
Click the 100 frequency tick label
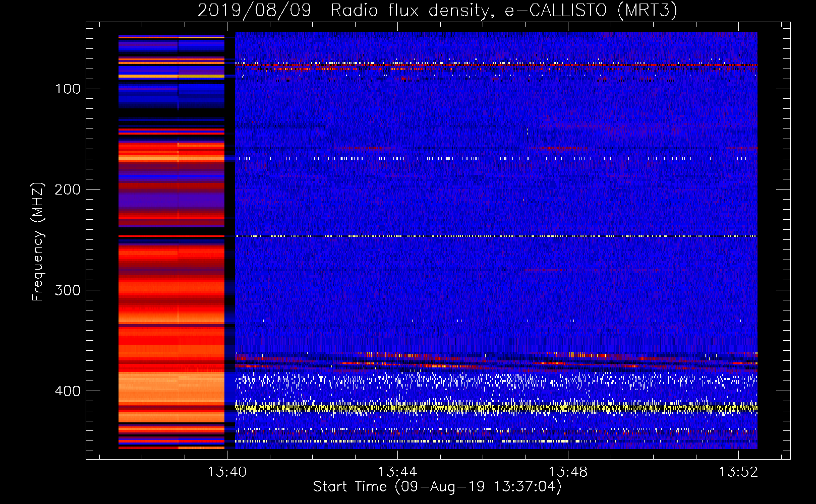pos(68,89)
